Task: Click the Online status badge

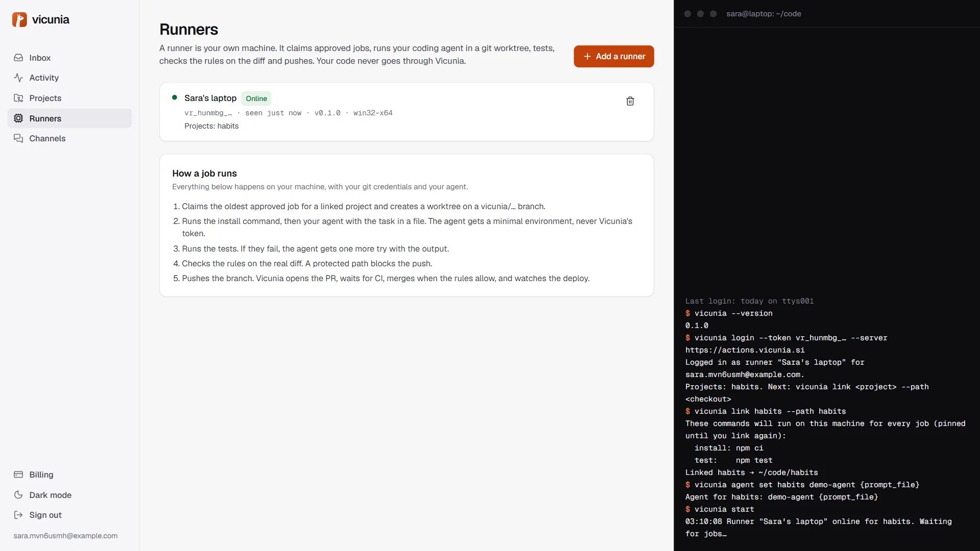Action: tap(256, 98)
